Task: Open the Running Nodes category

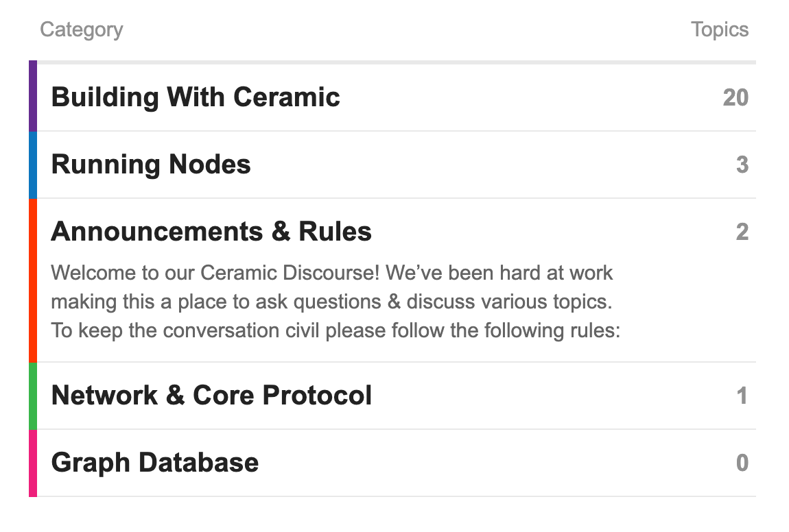Action: point(151,165)
